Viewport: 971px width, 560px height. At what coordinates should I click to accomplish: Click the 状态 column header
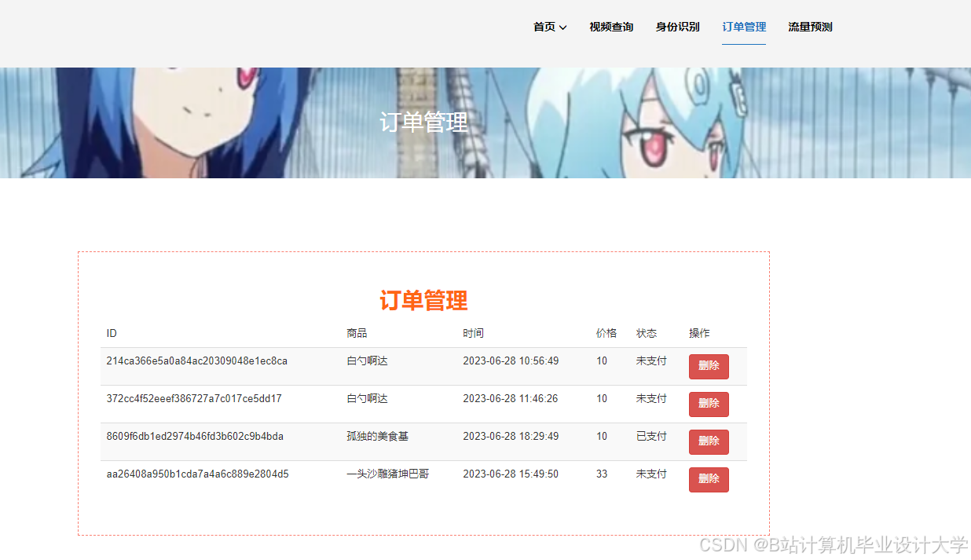pos(647,333)
